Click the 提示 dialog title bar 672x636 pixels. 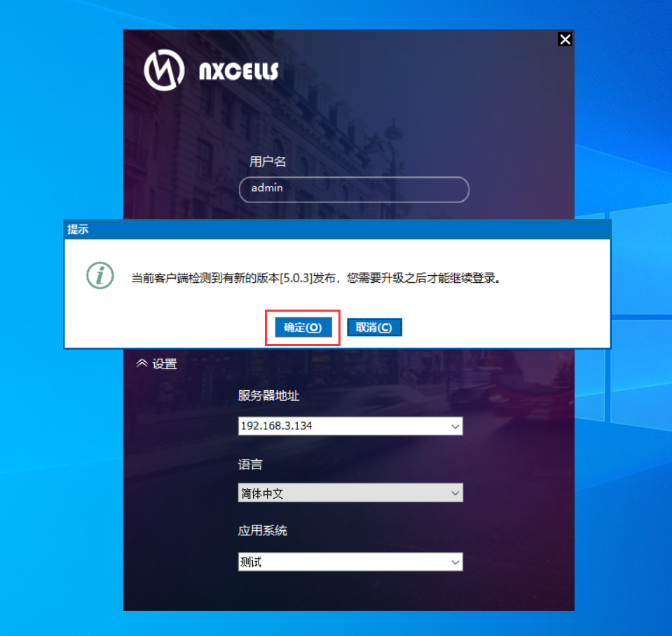pyautogui.click(x=337, y=230)
